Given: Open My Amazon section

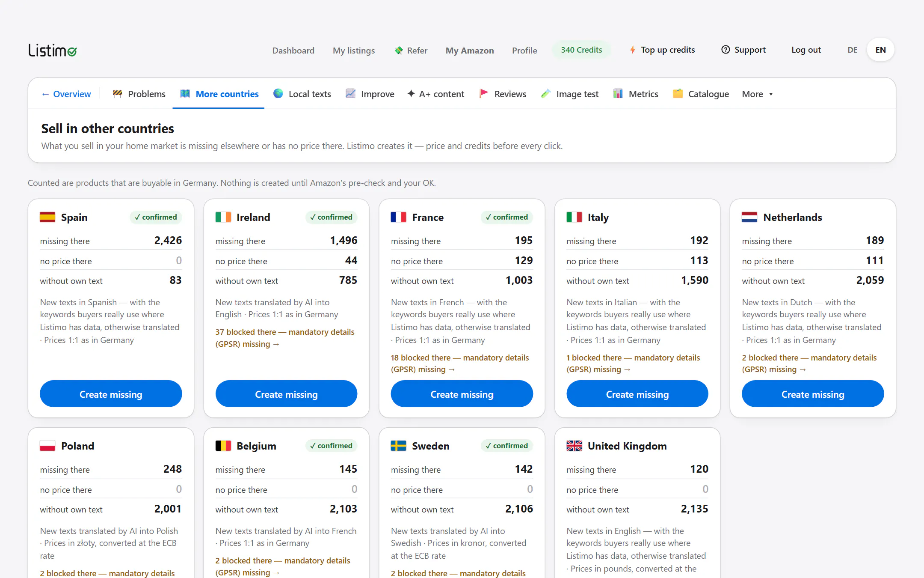Looking at the screenshot, I should point(470,51).
